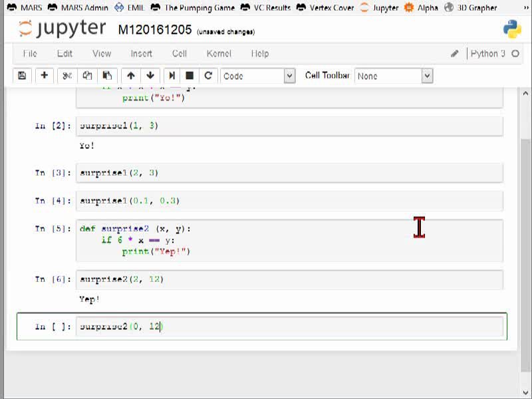532x399 pixels.
Task: Open the File menu
Action: [30, 54]
